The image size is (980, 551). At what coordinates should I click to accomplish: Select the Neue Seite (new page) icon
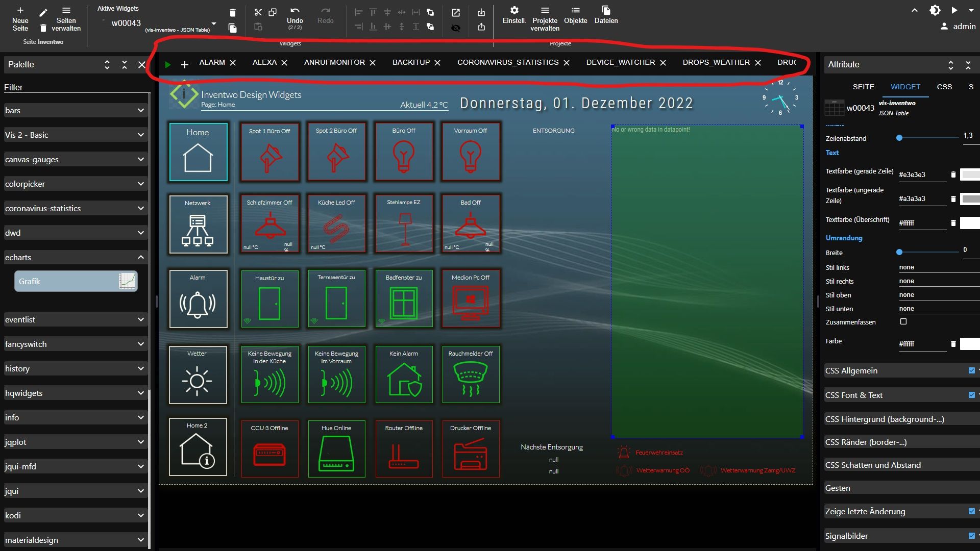(x=20, y=10)
